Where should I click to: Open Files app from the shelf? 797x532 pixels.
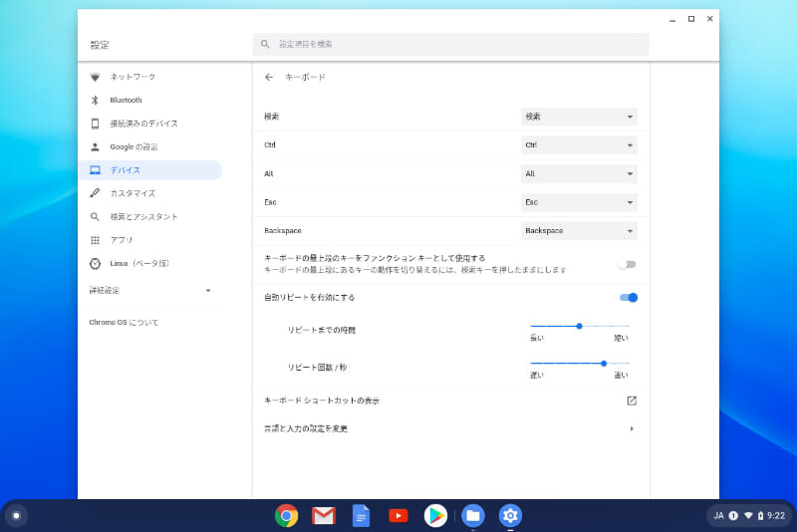pyautogui.click(x=473, y=516)
